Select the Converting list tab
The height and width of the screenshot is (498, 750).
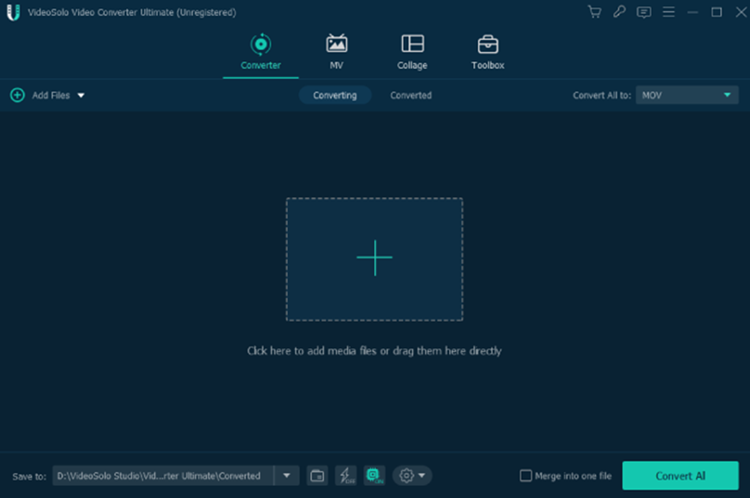[335, 95]
